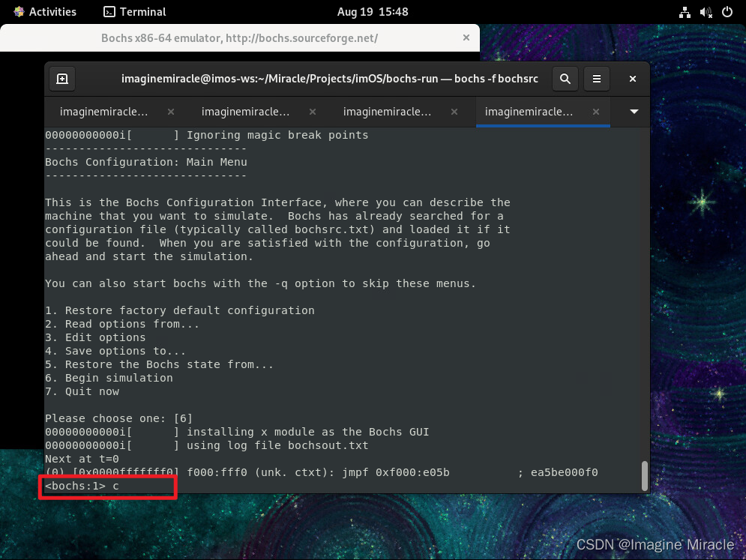Click '5. Restore the Bochs state from...' line

pyautogui.click(x=160, y=364)
